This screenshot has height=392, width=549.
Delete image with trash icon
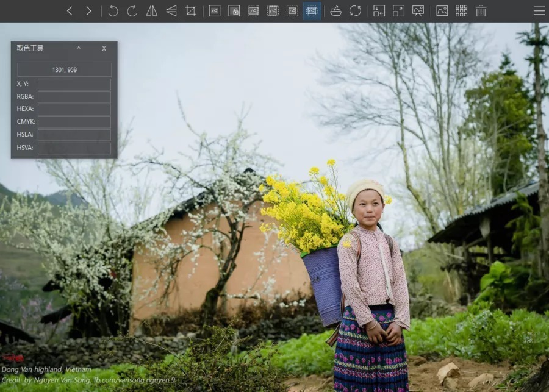point(481,11)
